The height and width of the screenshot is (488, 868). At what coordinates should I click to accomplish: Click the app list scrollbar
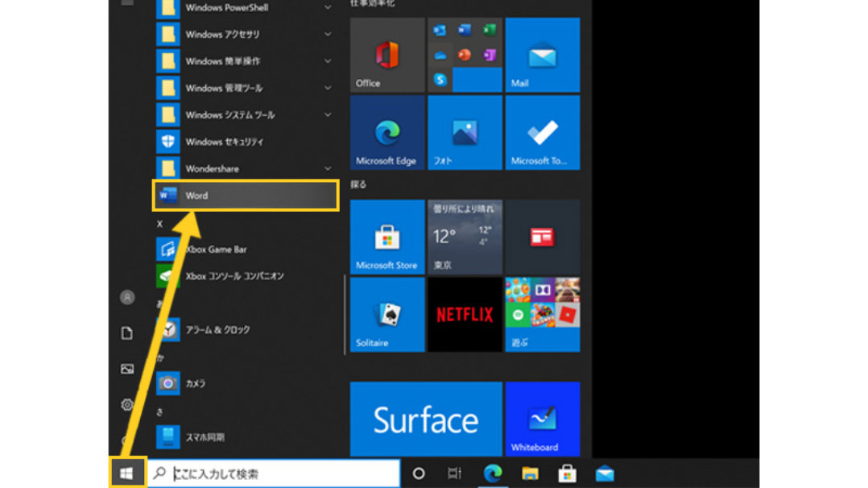(x=345, y=315)
